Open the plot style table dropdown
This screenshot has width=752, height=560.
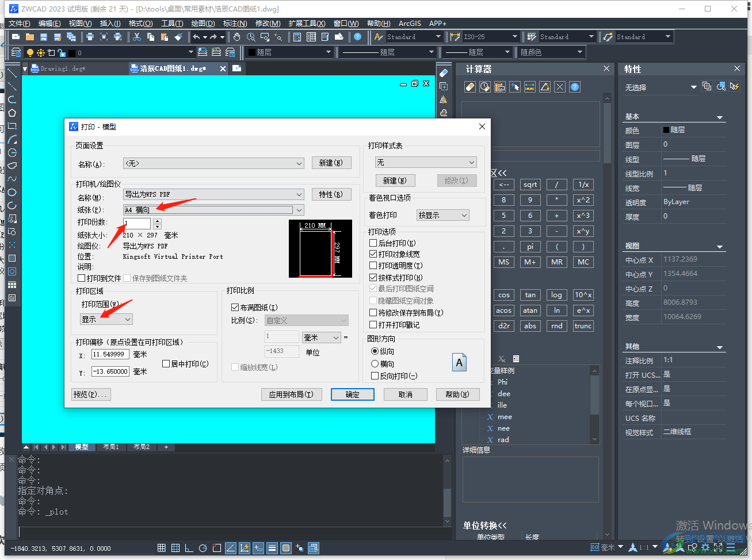point(426,163)
